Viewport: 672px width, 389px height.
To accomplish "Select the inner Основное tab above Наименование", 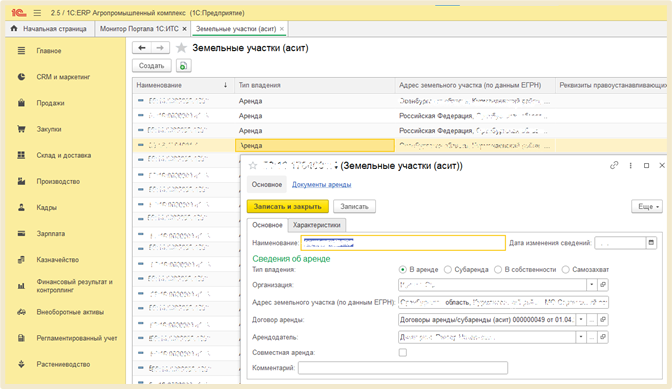I will pyautogui.click(x=267, y=225).
